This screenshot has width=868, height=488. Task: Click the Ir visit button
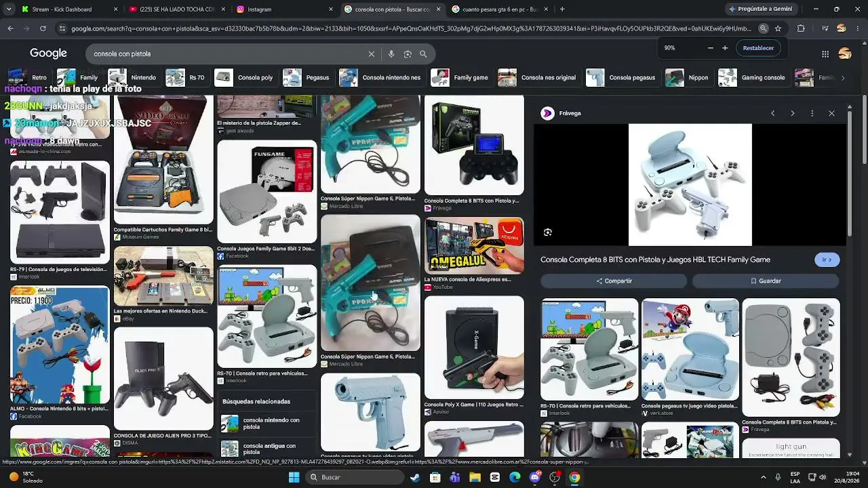(827, 260)
